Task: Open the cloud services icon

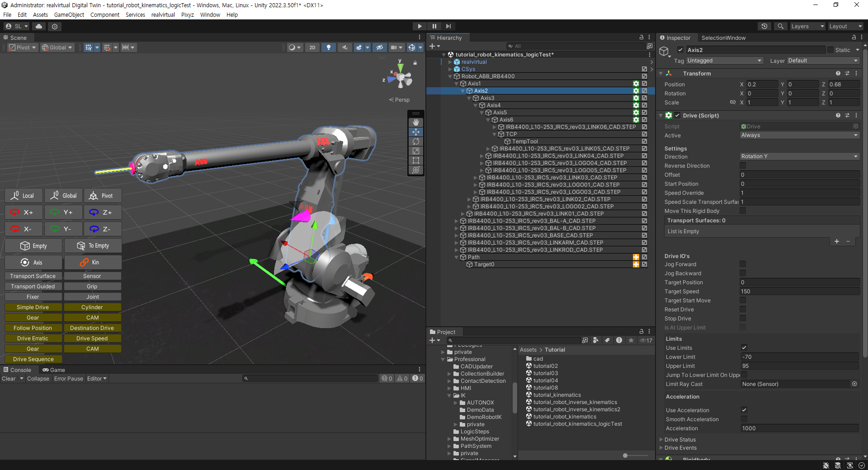Action: pos(39,26)
